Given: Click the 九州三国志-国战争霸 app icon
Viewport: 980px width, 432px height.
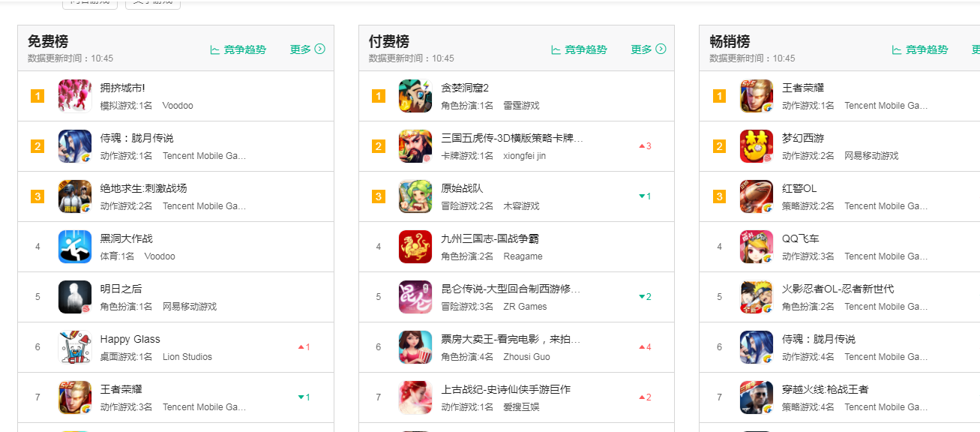Looking at the screenshot, I should click(x=415, y=247).
